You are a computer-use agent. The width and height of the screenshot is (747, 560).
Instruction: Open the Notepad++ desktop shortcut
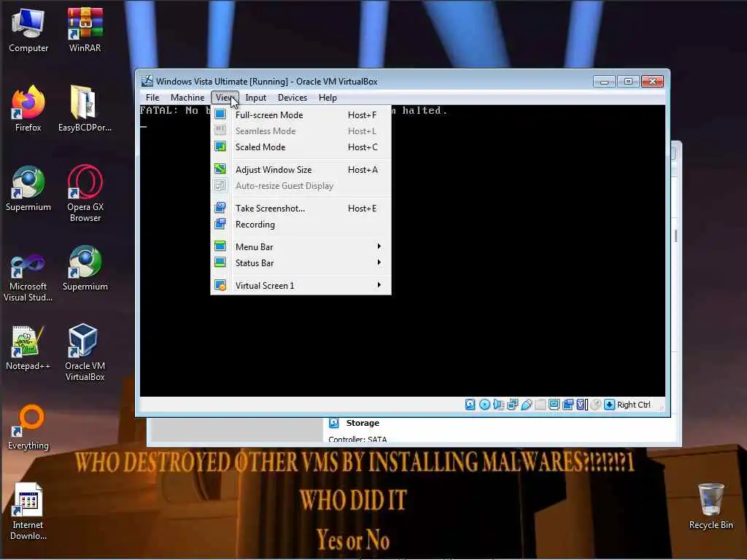(28, 348)
